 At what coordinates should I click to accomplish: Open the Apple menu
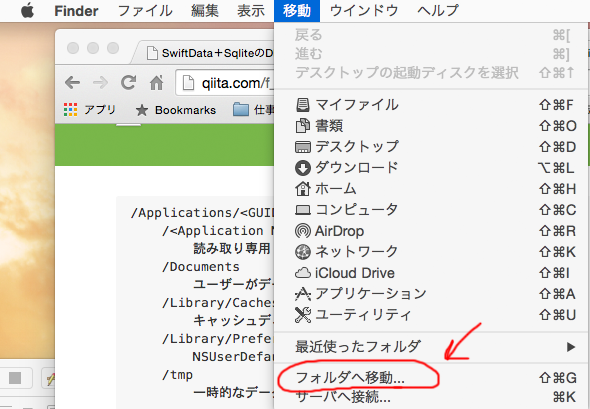[x=27, y=11]
